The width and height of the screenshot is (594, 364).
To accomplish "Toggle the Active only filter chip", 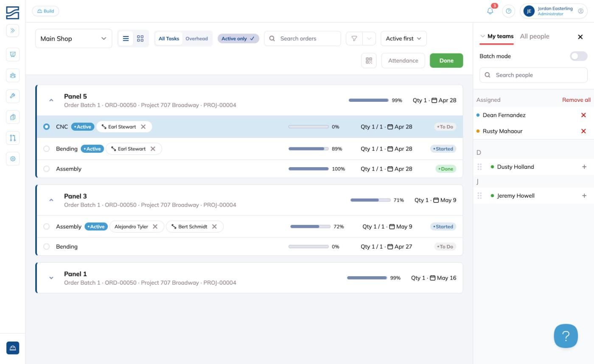I will coord(238,39).
